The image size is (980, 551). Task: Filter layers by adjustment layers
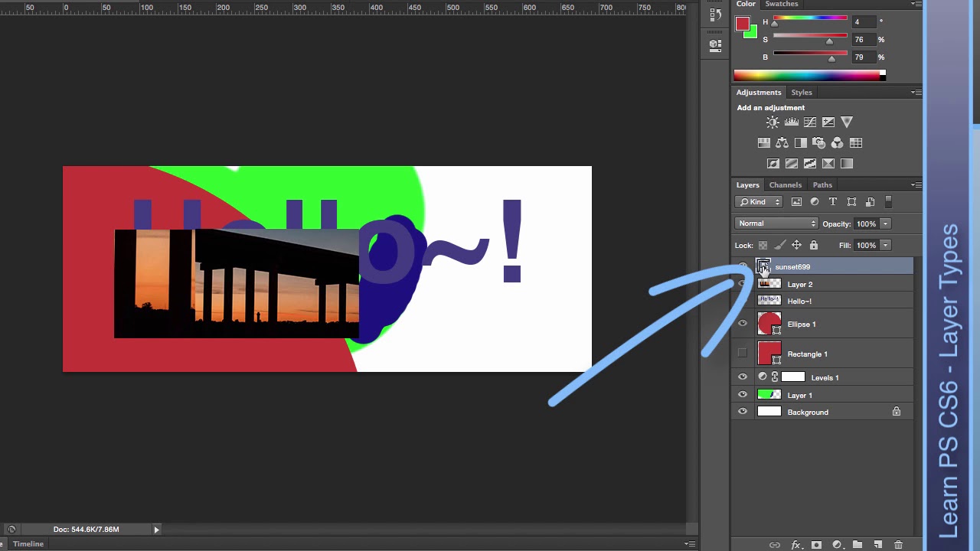click(x=815, y=202)
